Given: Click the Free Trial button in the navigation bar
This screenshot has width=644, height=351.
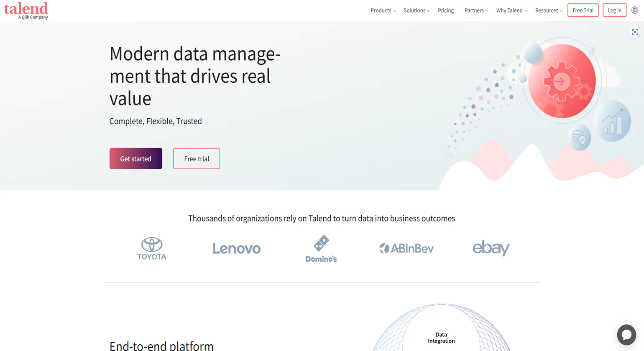Looking at the screenshot, I should [x=583, y=10].
